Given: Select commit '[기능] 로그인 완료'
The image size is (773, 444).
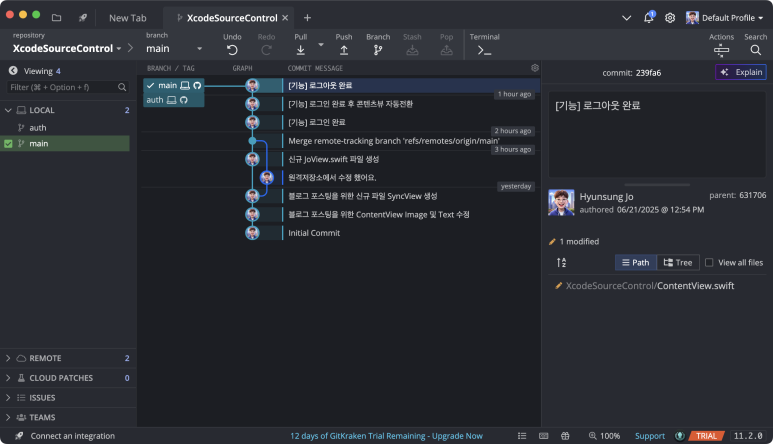Looking at the screenshot, I should pyautogui.click(x=317, y=122).
